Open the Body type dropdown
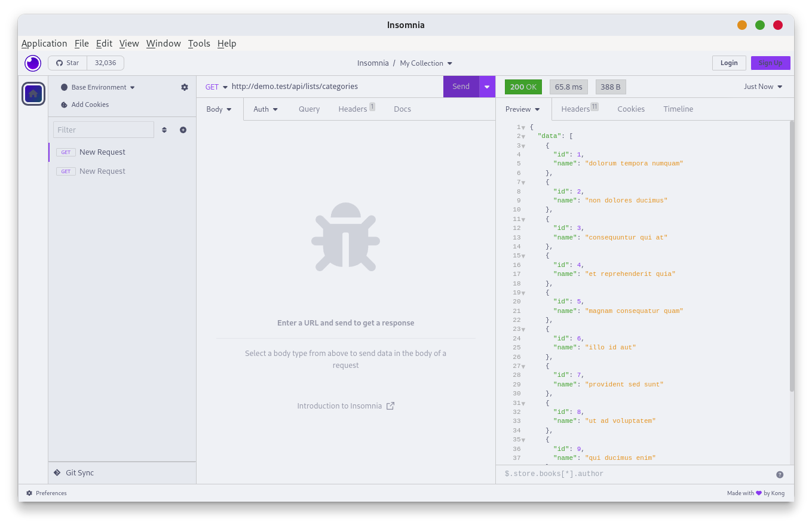812x525 pixels. click(219, 109)
